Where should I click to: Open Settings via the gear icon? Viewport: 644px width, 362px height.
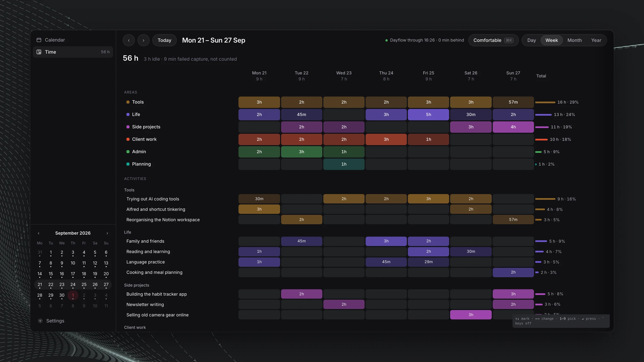[40, 321]
